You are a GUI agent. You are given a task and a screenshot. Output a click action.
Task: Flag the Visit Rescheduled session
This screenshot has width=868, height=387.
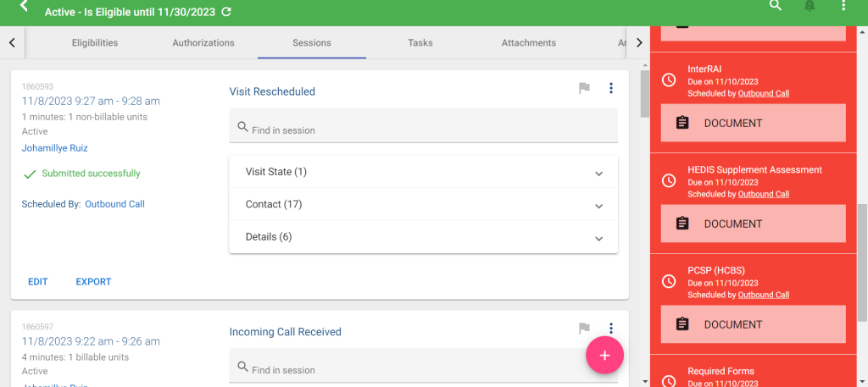click(x=584, y=89)
